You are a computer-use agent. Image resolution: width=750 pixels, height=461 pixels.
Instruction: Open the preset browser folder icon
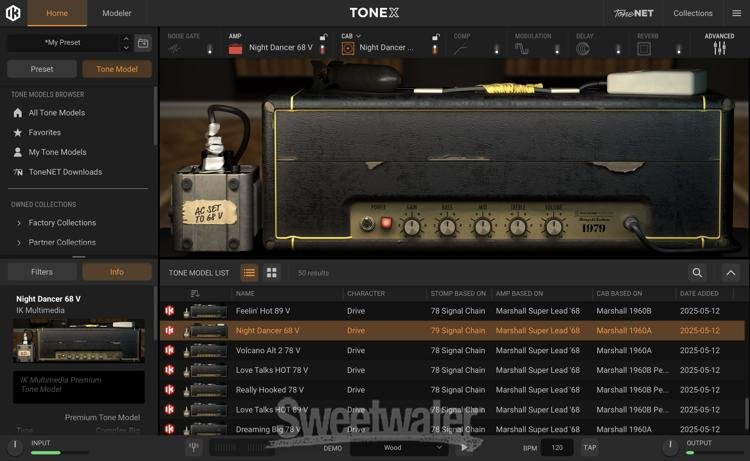coord(143,43)
